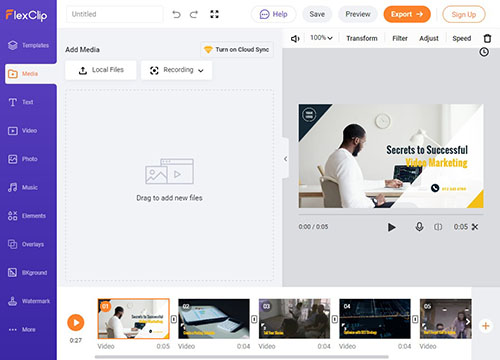Open the Adjust options
The width and height of the screenshot is (500, 360).
click(x=429, y=38)
